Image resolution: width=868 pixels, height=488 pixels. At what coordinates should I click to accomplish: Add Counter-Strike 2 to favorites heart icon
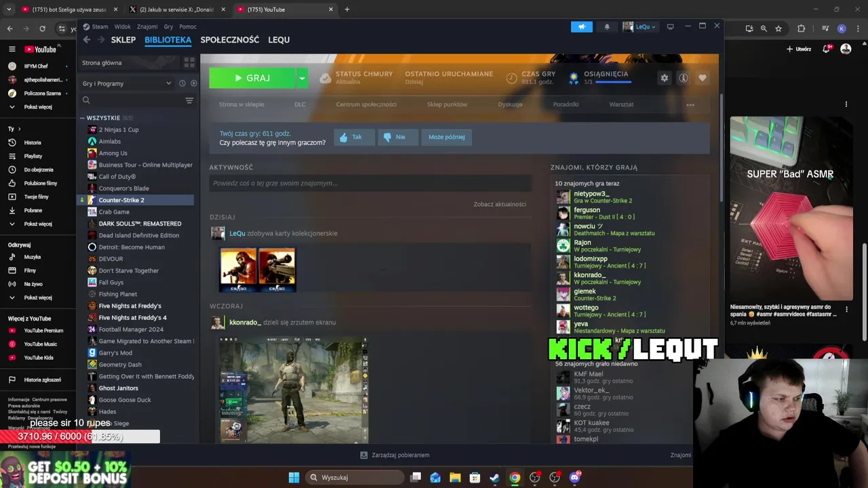point(703,78)
